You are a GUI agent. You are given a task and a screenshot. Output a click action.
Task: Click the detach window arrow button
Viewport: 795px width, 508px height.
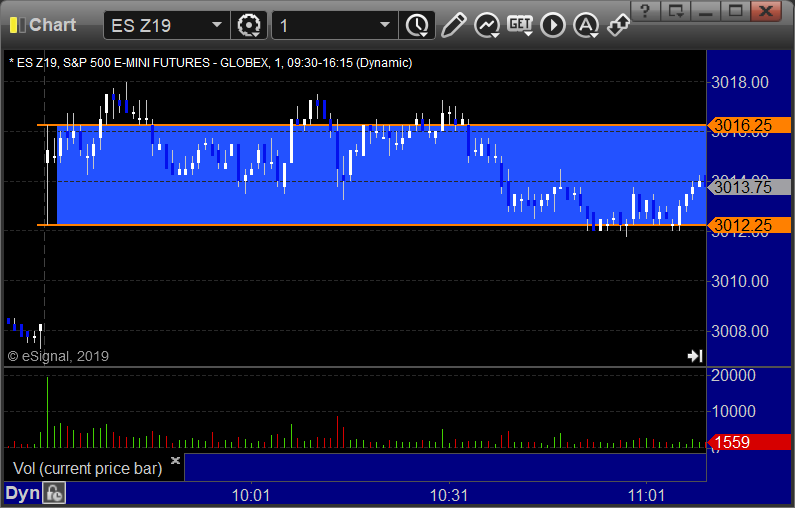coord(676,11)
